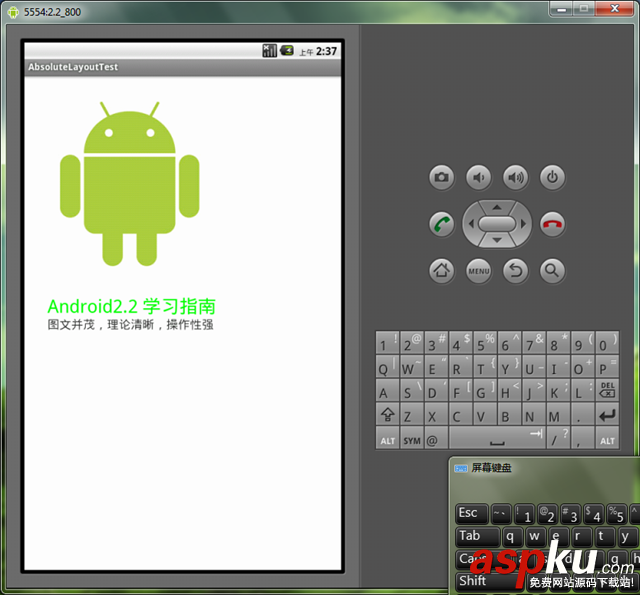This screenshot has width=640, height=595.
Task: Click the SYM key on emulator keyboard
Action: tap(412, 439)
